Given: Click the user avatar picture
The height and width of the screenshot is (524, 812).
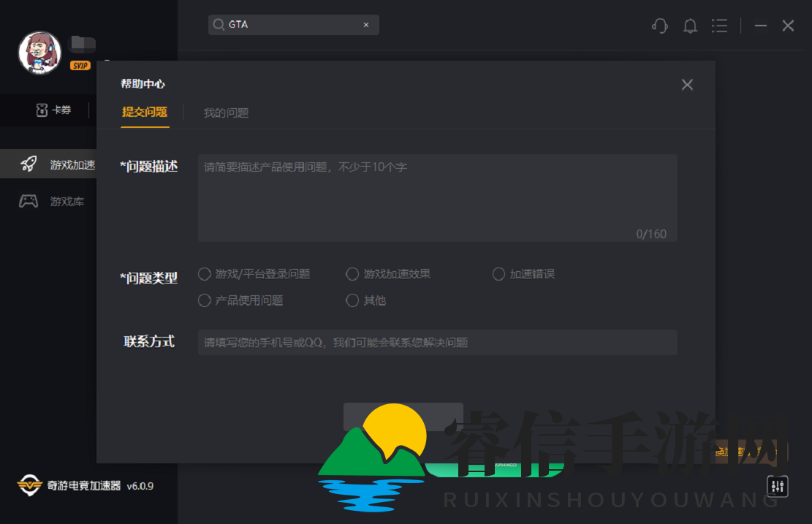Looking at the screenshot, I should click(x=39, y=52).
